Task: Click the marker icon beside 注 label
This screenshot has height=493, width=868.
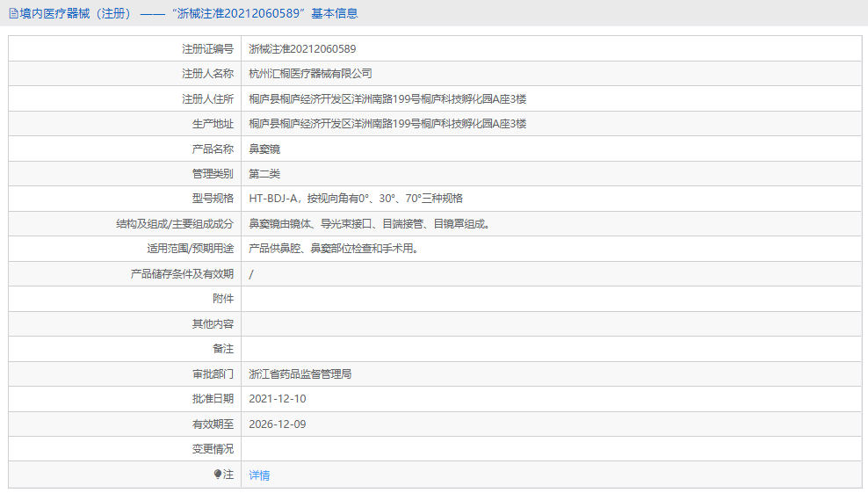Action: [x=218, y=475]
